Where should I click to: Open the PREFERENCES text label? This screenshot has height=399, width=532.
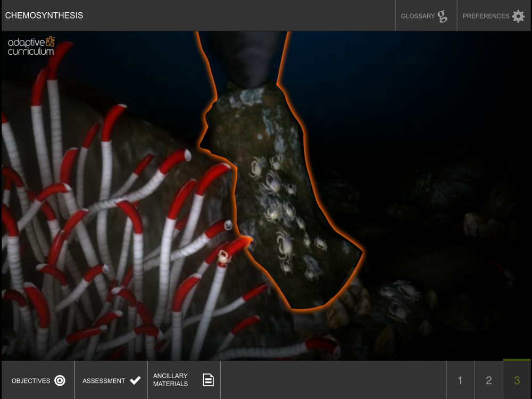tap(486, 16)
